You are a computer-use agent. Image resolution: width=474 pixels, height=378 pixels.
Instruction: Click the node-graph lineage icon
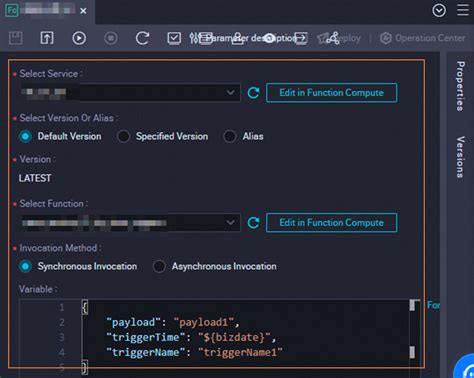tap(333, 38)
